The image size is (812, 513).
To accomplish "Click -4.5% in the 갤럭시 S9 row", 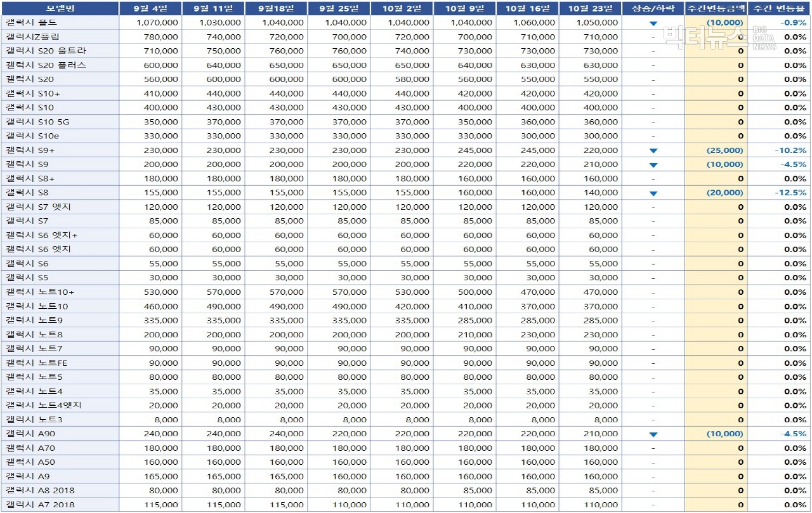I will [x=794, y=165].
